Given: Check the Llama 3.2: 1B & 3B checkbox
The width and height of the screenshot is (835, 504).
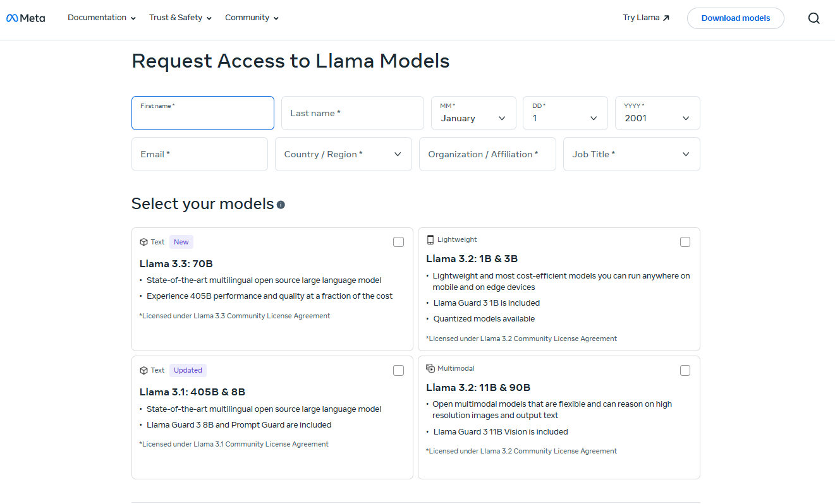Looking at the screenshot, I should click(x=685, y=242).
